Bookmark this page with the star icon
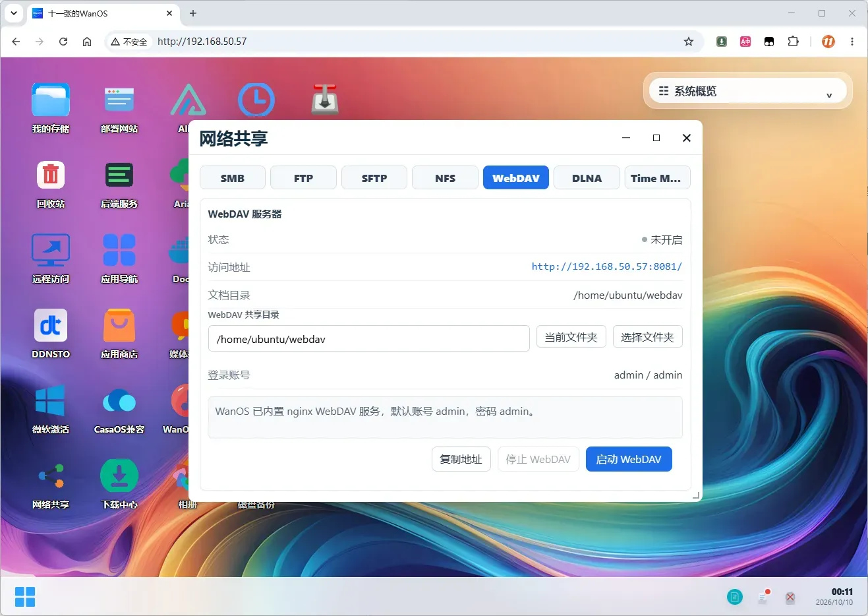Viewport: 868px width, 616px height. pyautogui.click(x=689, y=42)
